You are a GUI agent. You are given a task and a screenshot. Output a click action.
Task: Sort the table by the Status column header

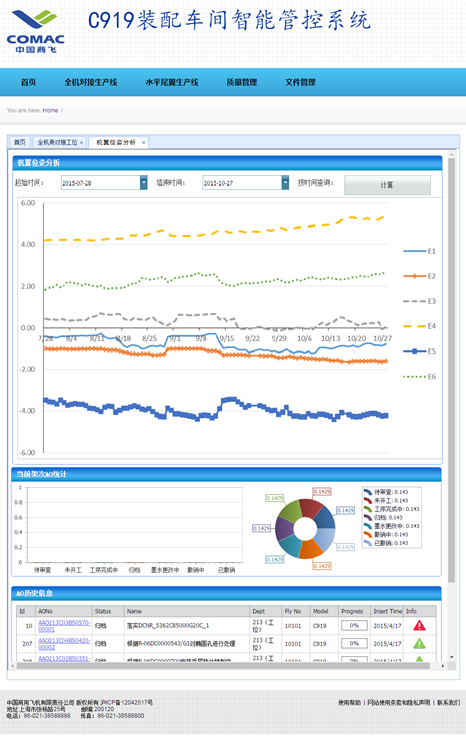click(x=108, y=611)
